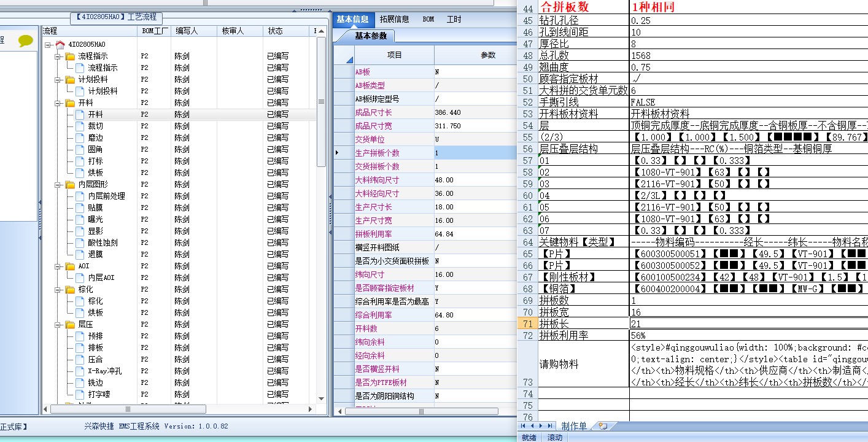Collapse the 4I02805HA0 root node
Image resolution: width=868 pixels, height=442 pixels.
48,44
